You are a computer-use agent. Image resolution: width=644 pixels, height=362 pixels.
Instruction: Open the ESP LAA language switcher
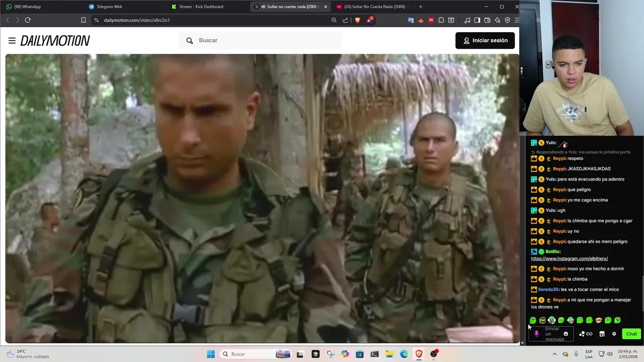[589, 354]
